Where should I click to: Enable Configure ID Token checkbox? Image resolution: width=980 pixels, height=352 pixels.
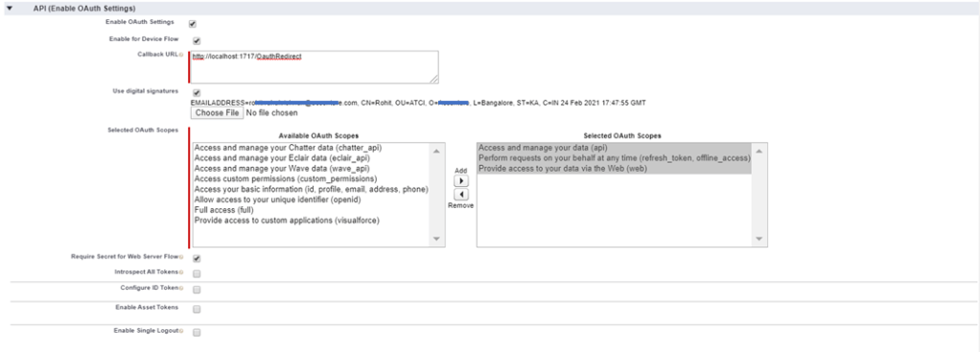[x=197, y=290]
